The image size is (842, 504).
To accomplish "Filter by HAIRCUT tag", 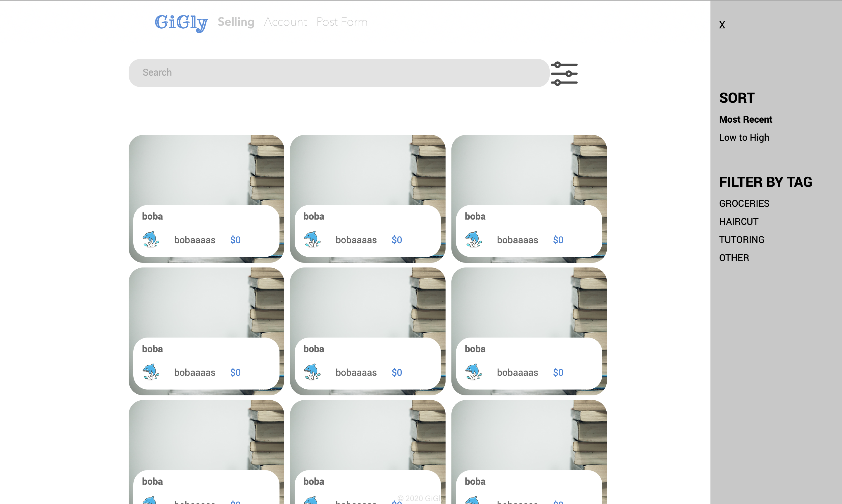I will tap(738, 221).
